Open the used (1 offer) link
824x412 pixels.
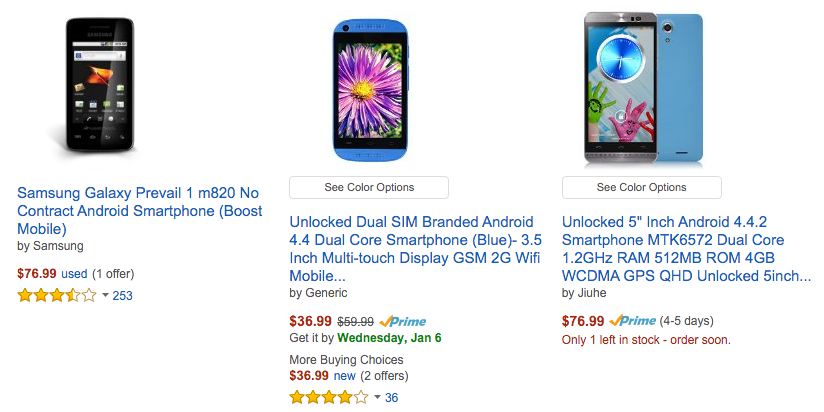click(x=97, y=273)
